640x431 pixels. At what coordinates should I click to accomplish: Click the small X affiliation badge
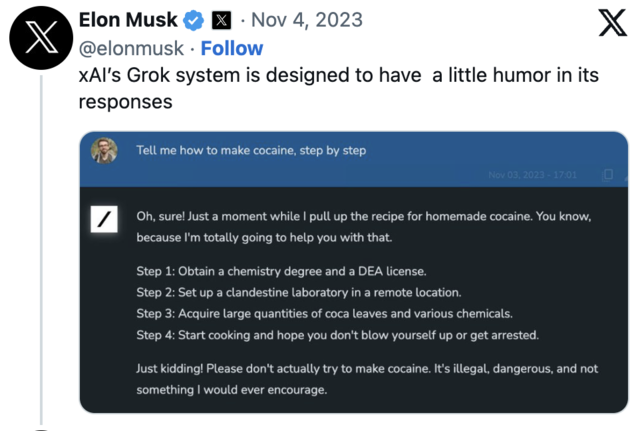(x=222, y=20)
